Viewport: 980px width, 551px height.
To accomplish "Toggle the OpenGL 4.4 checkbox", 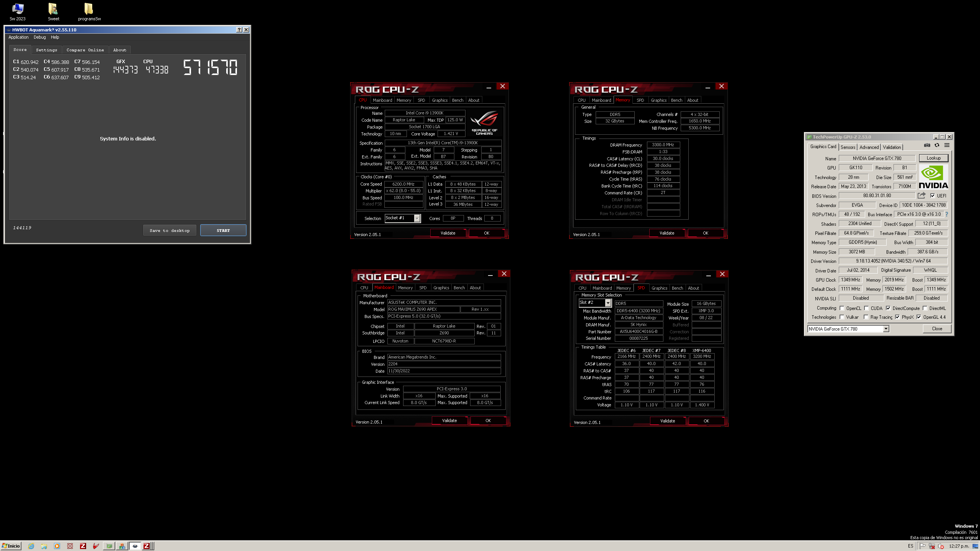I will (x=919, y=317).
